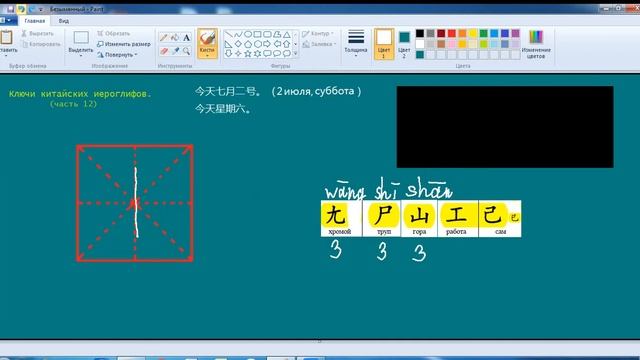
Task: Choose the orange color swatch
Action: pyautogui.click(x=462, y=33)
